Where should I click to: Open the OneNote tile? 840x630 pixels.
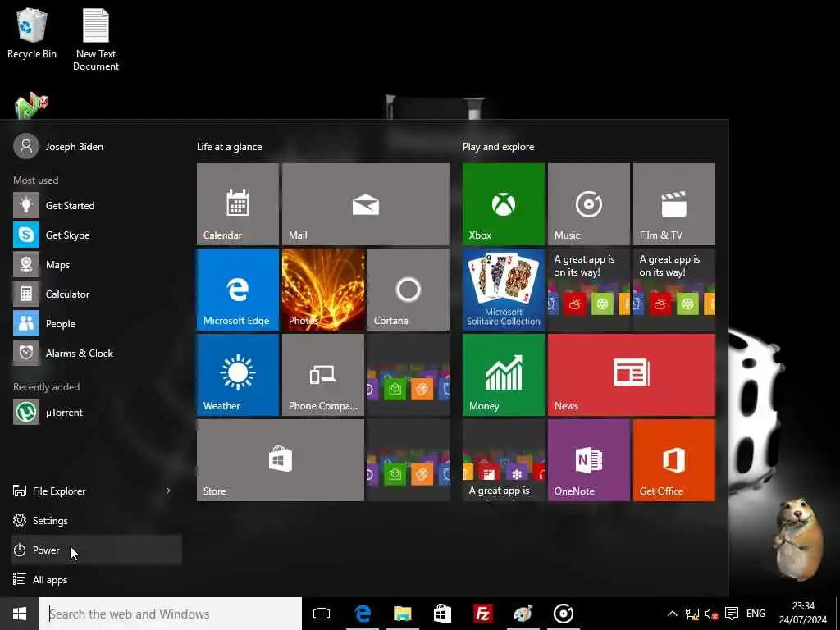coord(588,459)
